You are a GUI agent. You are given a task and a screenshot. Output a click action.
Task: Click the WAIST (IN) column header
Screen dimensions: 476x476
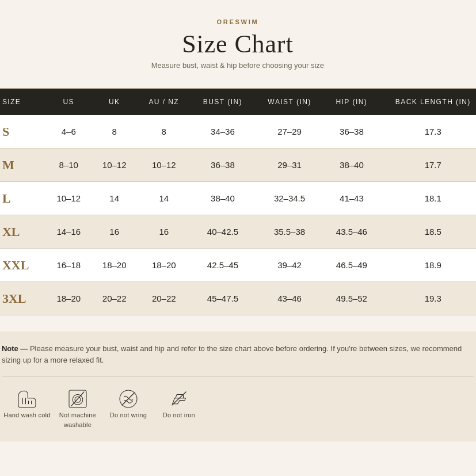[290, 102]
